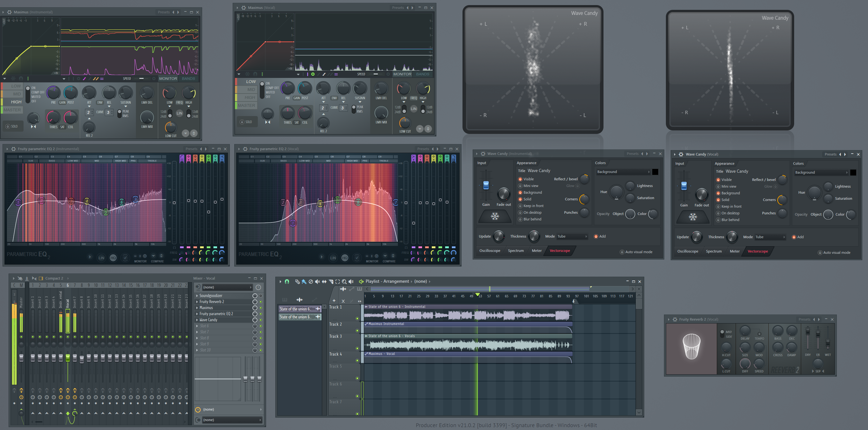Select the Paint brush tool in Playlist
Image resolution: width=868 pixels, height=430 pixels.
[x=304, y=281]
